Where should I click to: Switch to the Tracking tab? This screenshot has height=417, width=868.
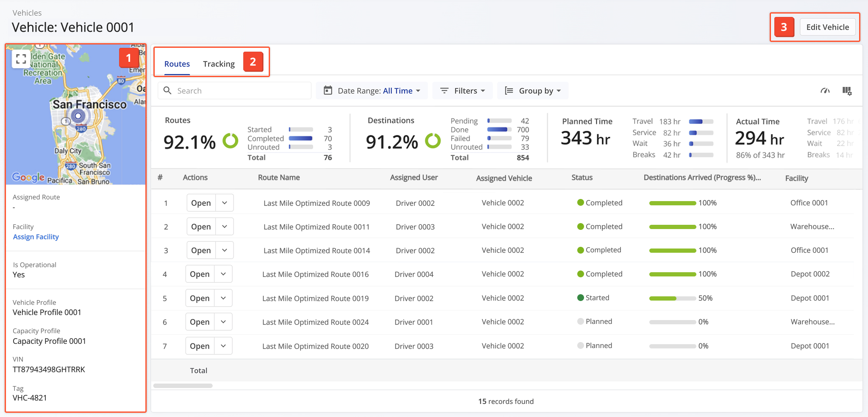click(x=219, y=64)
